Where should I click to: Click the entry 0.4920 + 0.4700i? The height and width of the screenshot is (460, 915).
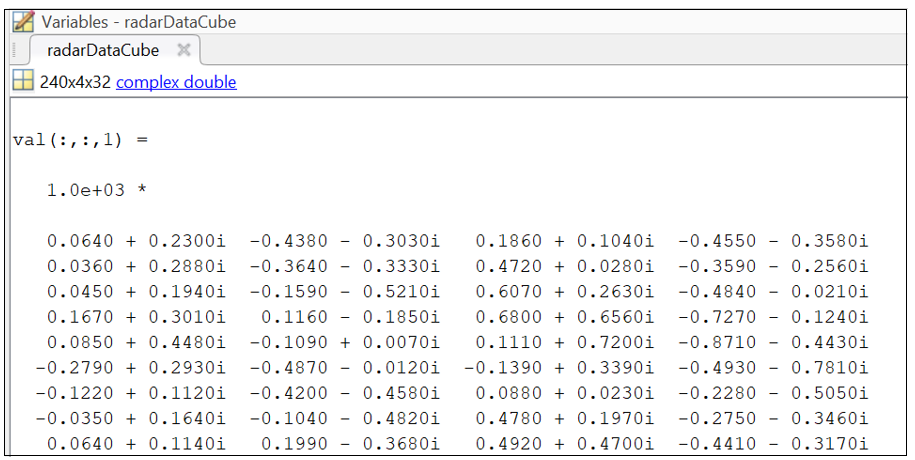564,444
